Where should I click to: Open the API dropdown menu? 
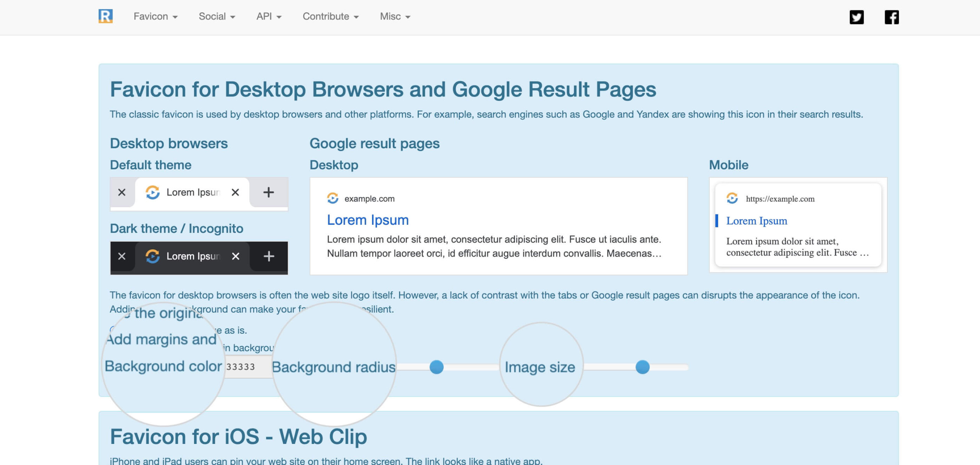point(269,16)
